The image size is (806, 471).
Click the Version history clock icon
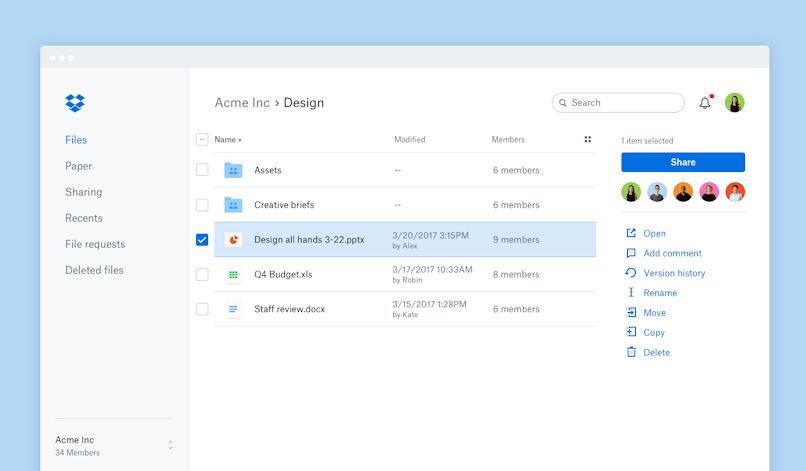point(631,273)
